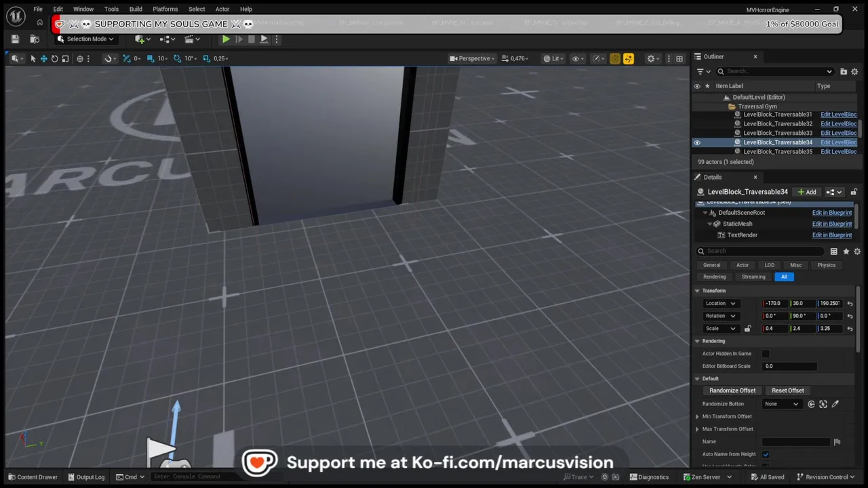Open the play options three-dot menu
868x488 pixels.
(x=277, y=39)
